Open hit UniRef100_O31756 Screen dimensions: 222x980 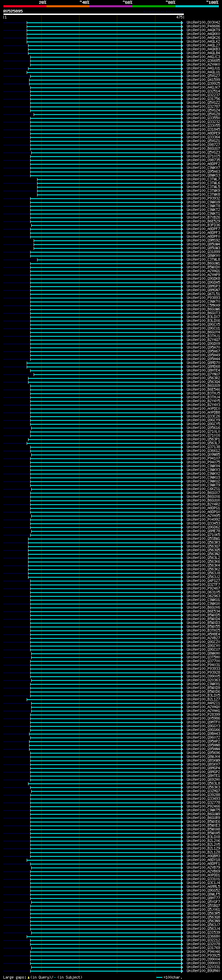[x=203, y=99]
